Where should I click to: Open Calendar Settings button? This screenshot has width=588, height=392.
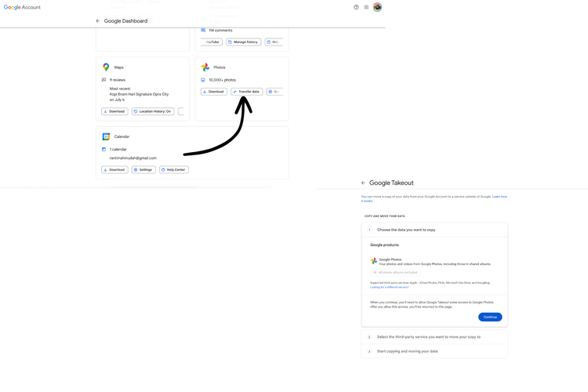[143, 169]
